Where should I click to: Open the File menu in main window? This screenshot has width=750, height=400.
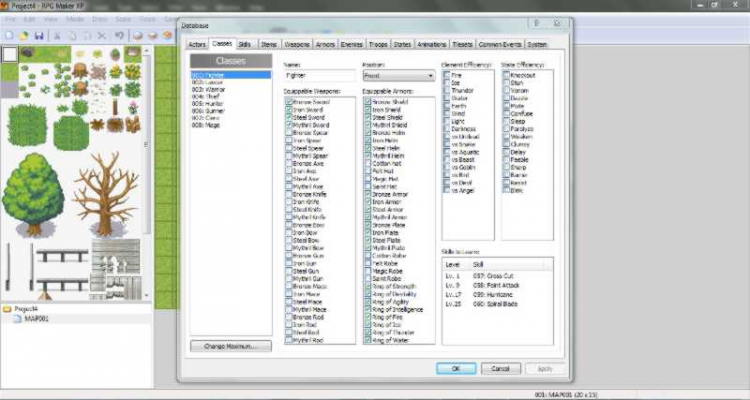click(10, 20)
